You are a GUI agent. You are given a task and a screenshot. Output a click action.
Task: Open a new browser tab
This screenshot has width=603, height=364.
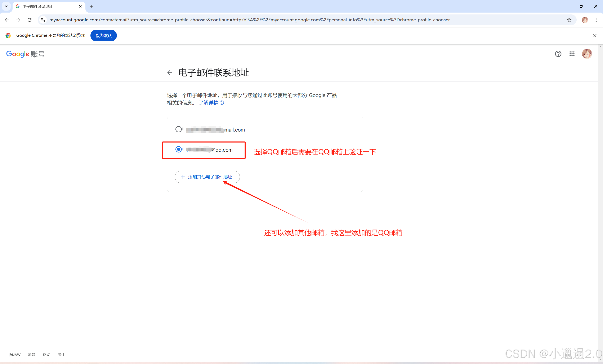click(92, 6)
